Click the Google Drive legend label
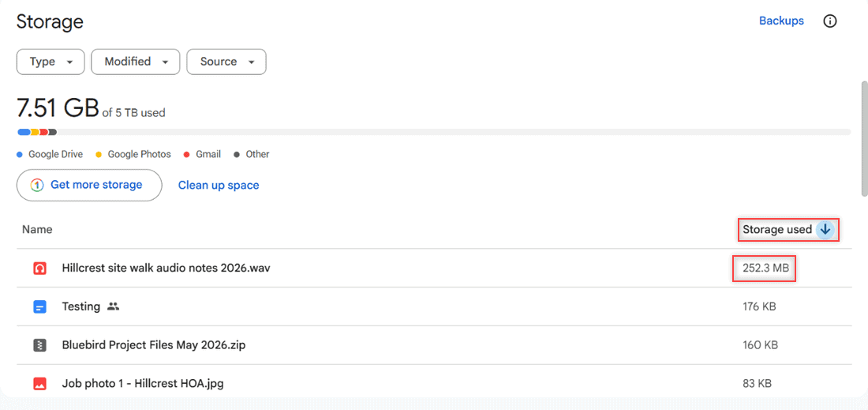This screenshot has height=410, width=868. [55, 154]
